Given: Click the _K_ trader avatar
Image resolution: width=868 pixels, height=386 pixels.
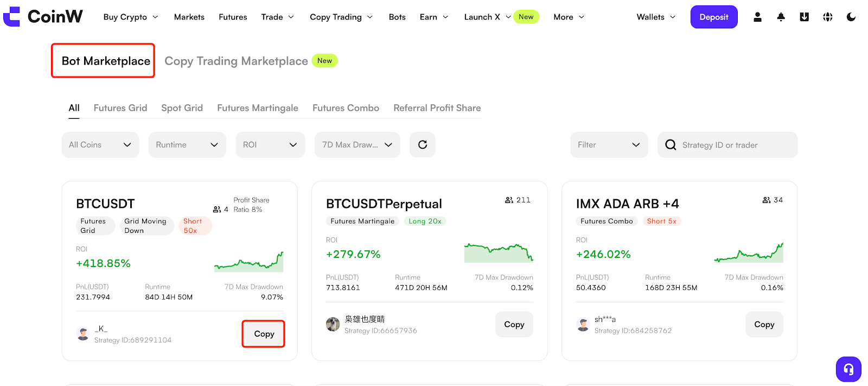Looking at the screenshot, I should (x=84, y=334).
